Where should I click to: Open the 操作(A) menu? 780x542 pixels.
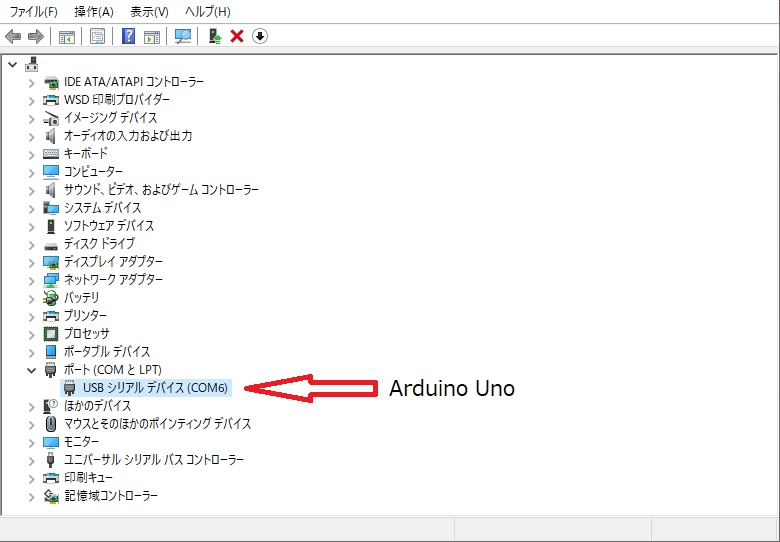click(94, 11)
